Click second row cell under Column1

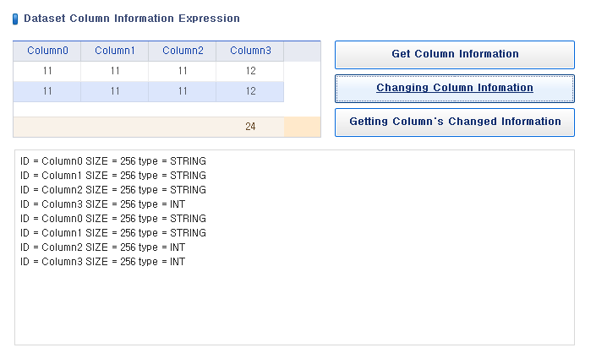tap(115, 91)
